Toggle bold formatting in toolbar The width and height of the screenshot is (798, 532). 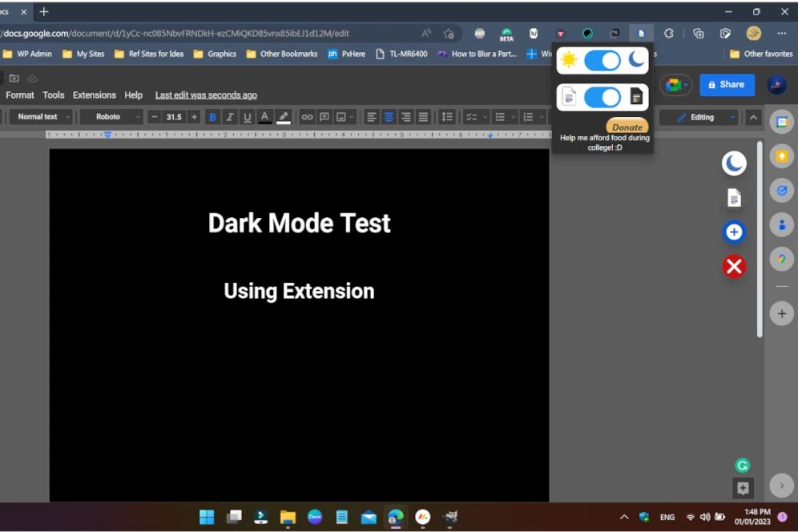coord(213,117)
